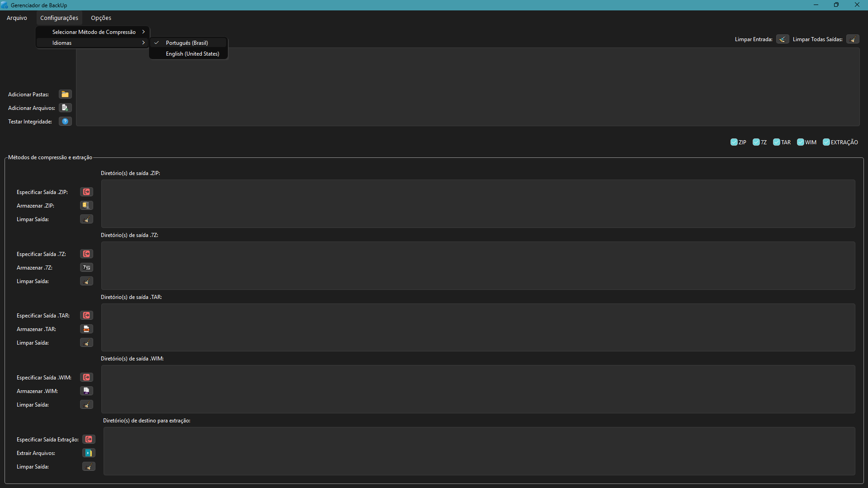Click Limpar Saída broom in WIM section

pos(86,404)
